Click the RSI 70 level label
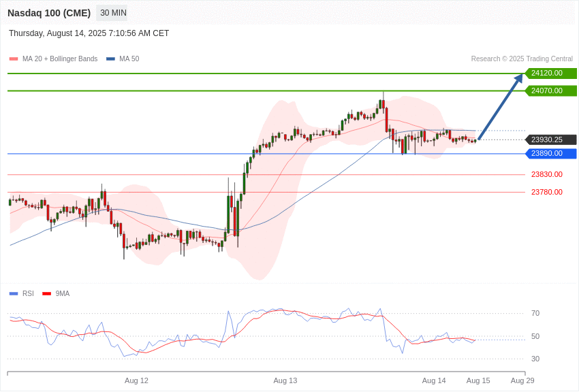Image resolution: width=579 pixels, height=392 pixels. (535, 314)
